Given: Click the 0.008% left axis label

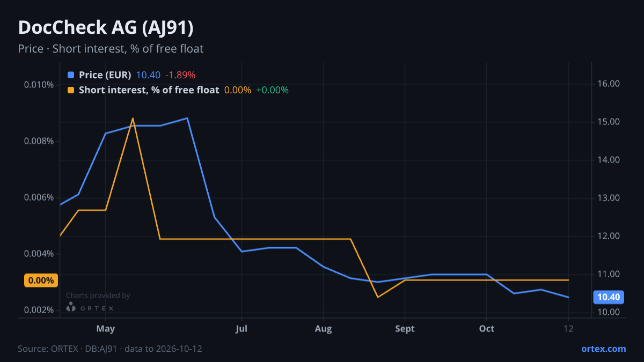Looking at the screenshot, I should point(39,141).
